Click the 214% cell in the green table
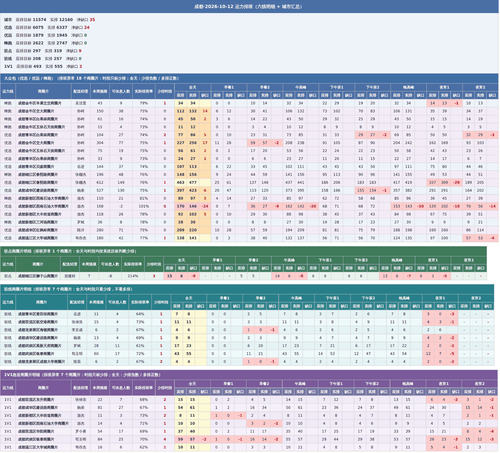 133,276
